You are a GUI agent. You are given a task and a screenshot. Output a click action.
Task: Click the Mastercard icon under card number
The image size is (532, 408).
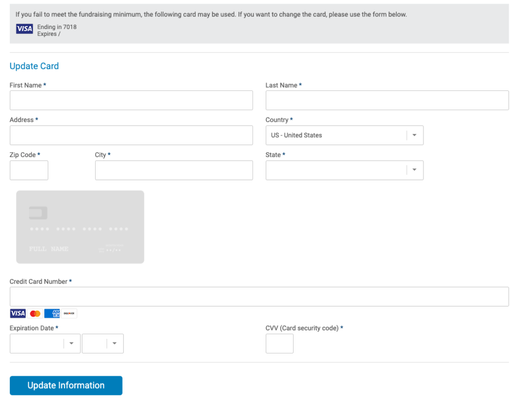[x=35, y=313]
